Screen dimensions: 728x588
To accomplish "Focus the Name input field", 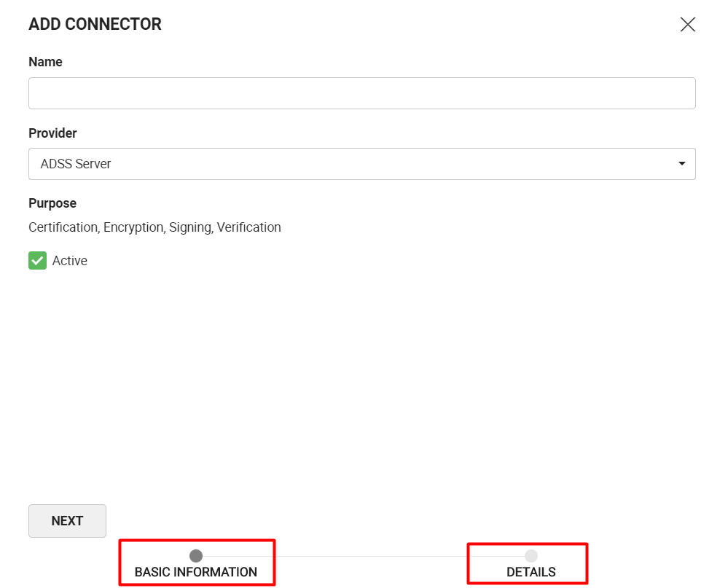I will click(361, 93).
